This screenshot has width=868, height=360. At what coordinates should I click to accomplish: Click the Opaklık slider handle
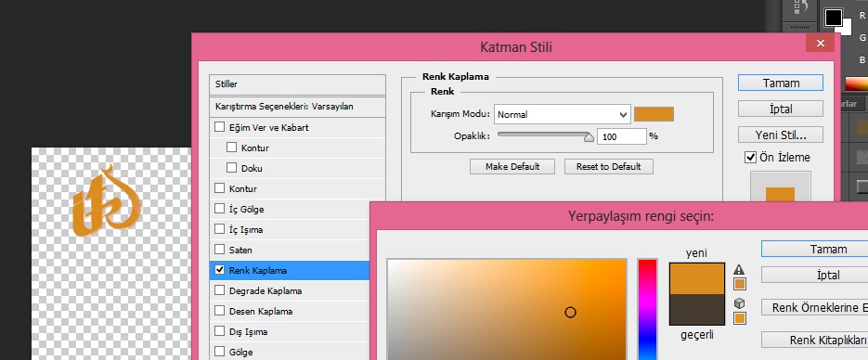click(589, 136)
